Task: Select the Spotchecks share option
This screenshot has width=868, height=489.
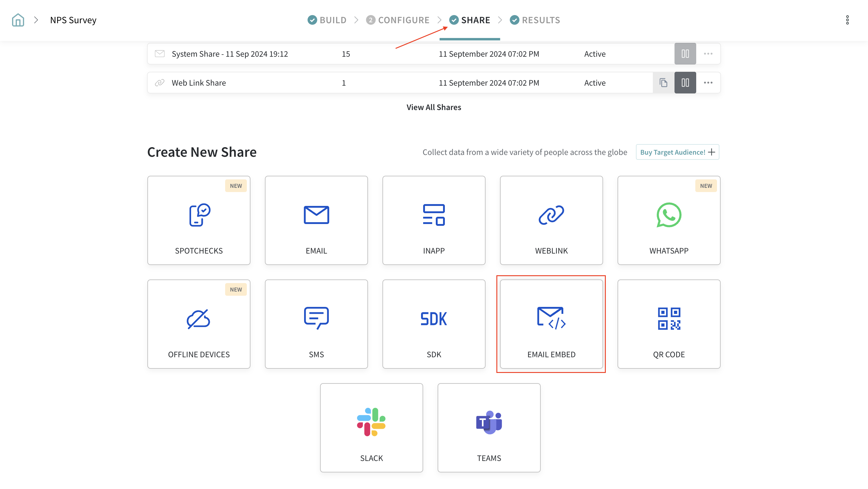Action: coord(199,220)
